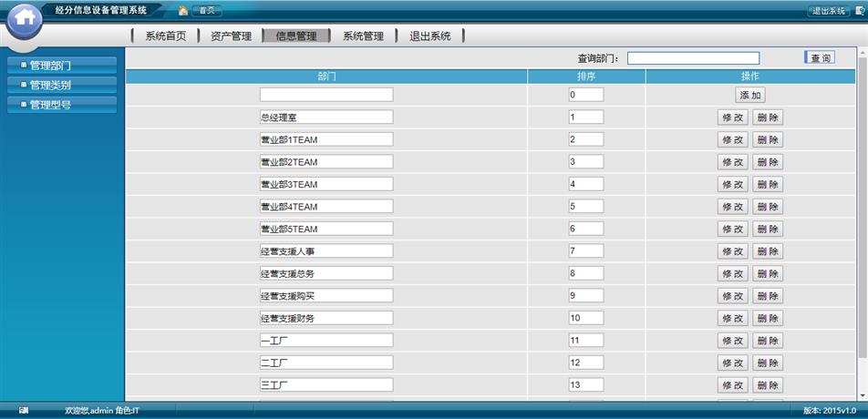Click the 总经理室 department name field
868x419 pixels.
326,117
